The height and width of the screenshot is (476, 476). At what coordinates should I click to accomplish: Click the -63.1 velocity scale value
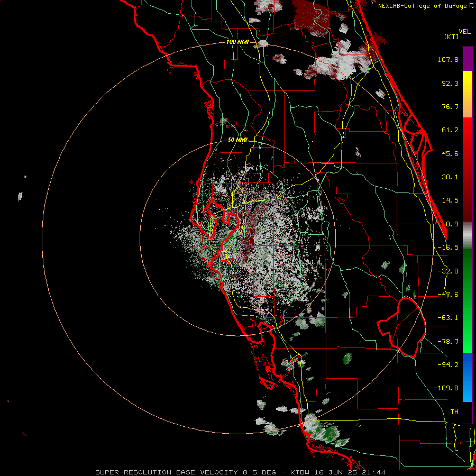click(x=448, y=318)
